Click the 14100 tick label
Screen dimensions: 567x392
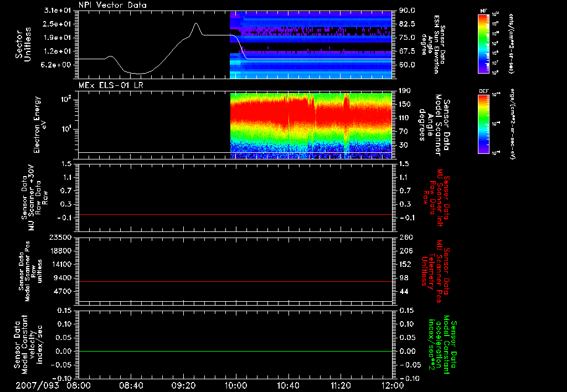(60, 264)
